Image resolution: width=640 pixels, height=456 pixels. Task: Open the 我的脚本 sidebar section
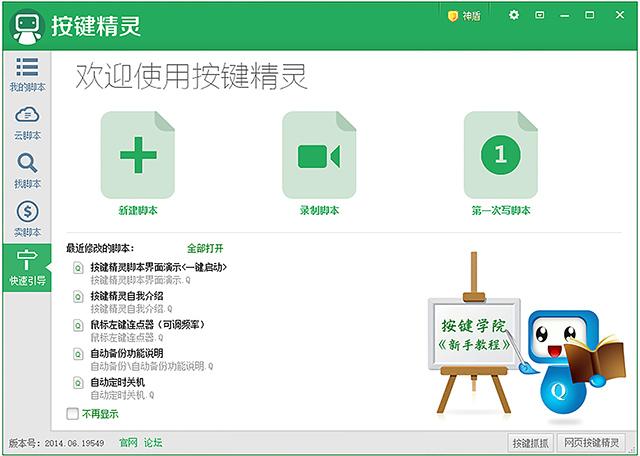tap(27, 75)
